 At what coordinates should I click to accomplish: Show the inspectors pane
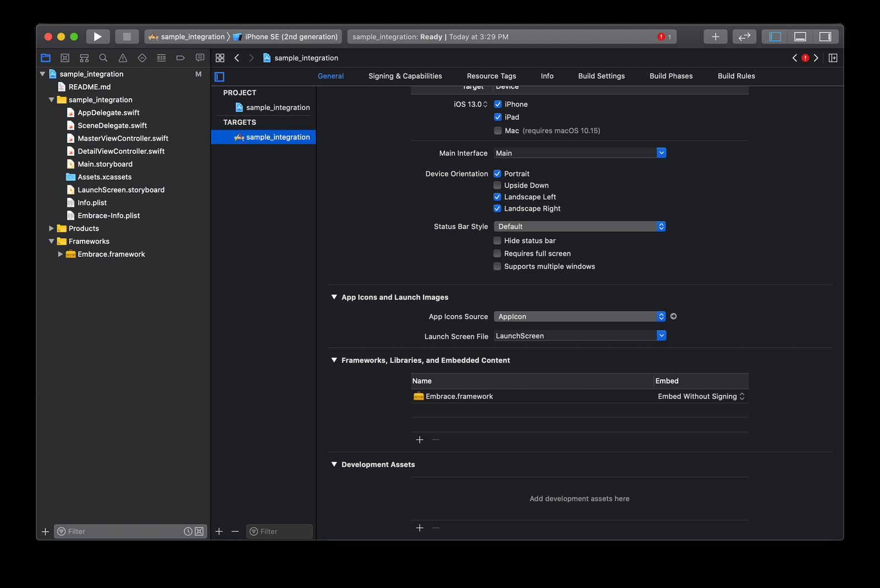(x=826, y=37)
